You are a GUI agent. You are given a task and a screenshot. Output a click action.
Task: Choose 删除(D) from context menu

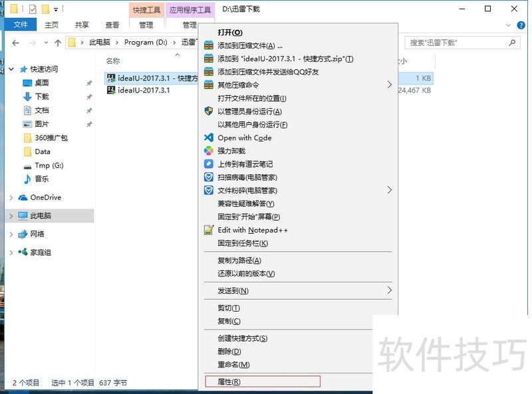(x=229, y=351)
